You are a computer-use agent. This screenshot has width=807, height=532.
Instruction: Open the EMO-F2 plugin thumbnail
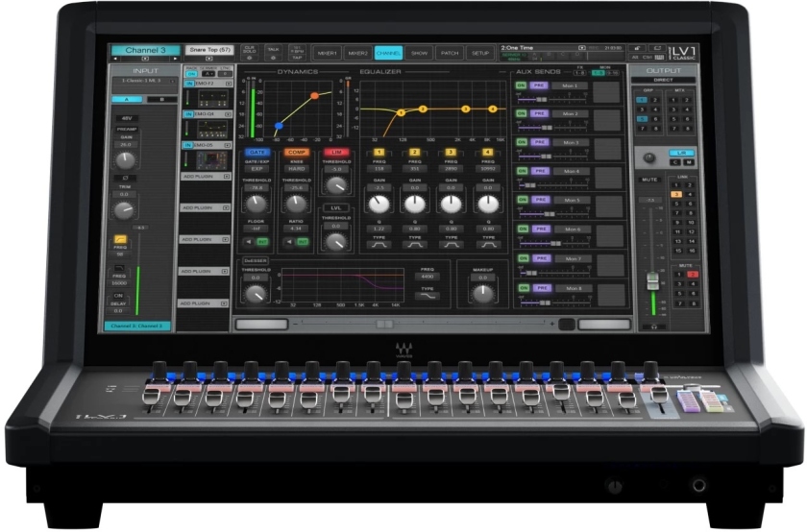pyautogui.click(x=213, y=98)
